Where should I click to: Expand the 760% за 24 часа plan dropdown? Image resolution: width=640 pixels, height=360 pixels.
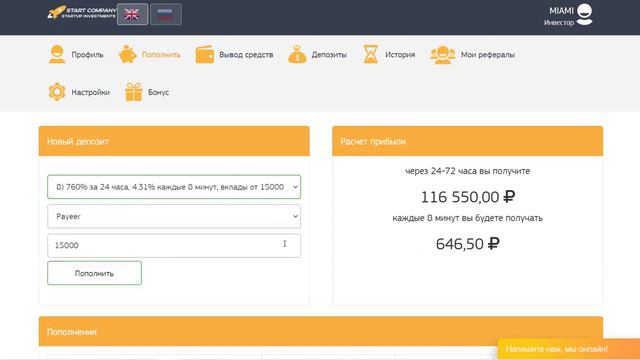174,187
